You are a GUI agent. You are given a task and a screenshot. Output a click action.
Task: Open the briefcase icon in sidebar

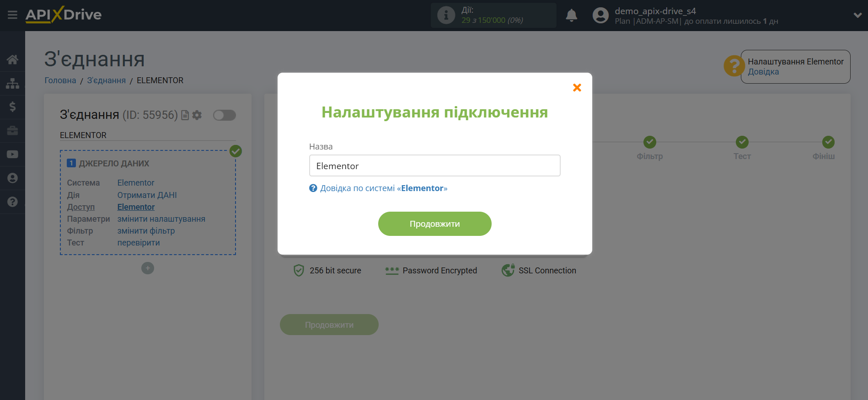tap(12, 131)
